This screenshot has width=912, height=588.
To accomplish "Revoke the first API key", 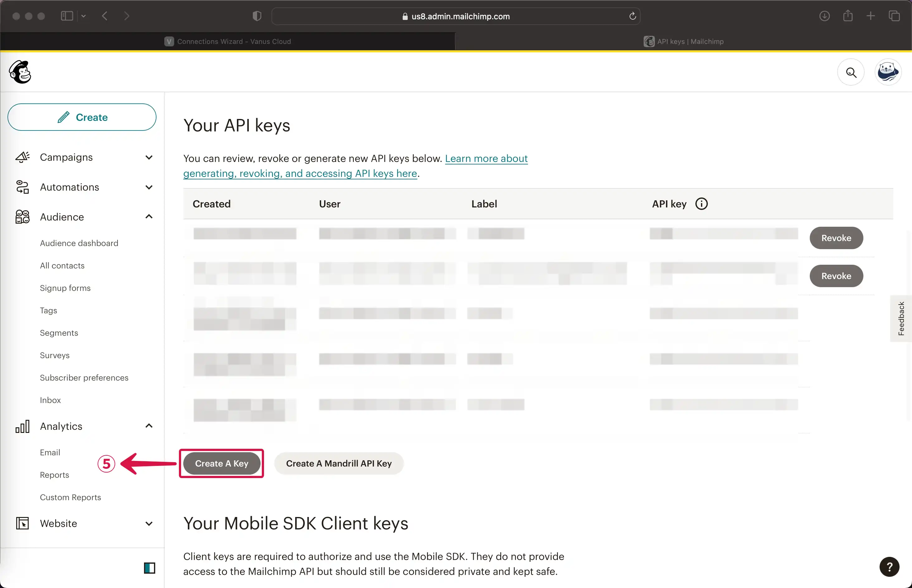I will click(x=836, y=238).
